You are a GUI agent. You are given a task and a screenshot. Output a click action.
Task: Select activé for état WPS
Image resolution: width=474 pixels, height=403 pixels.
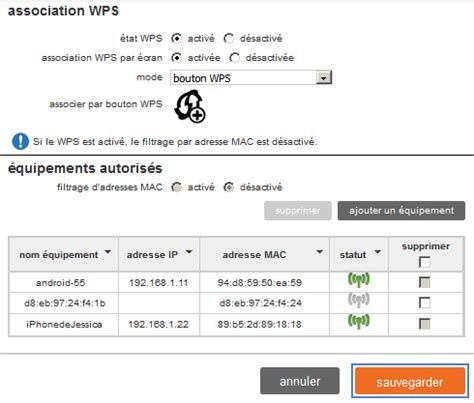[x=176, y=38]
